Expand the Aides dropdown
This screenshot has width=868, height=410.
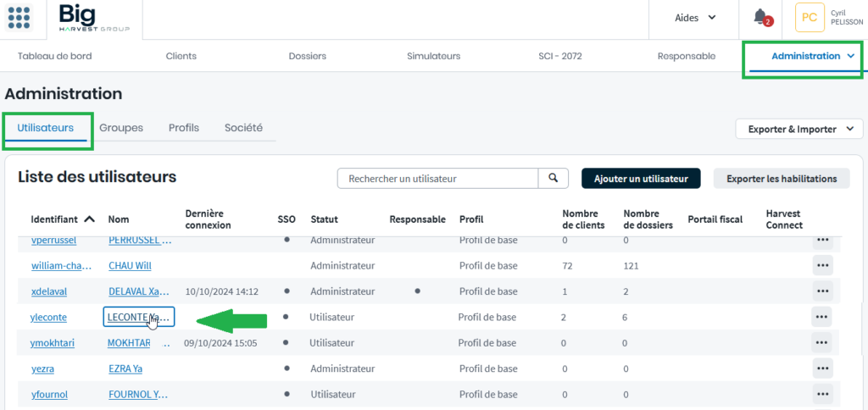coord(695,18)
